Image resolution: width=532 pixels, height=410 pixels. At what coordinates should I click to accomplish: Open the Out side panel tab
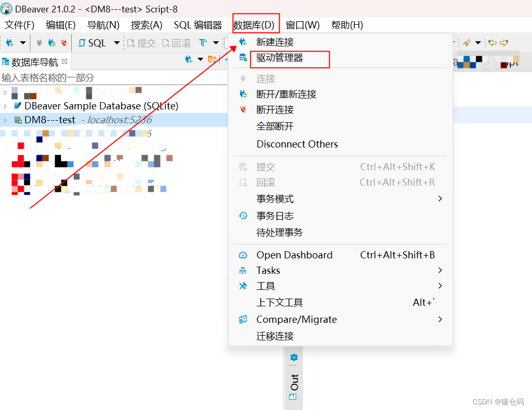(294, 382)
